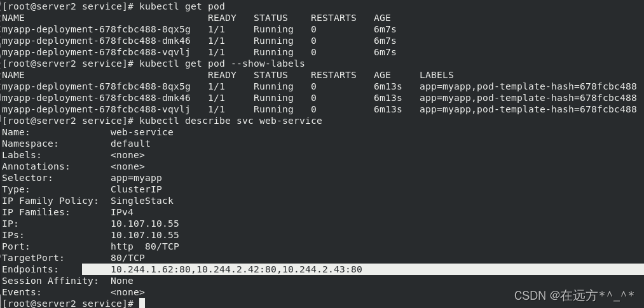This screenshot has width=644, height=308.
Task: Click the 6m7s age of pod 8qx5g
Action: pyautogui.click(x=385, y=29)
